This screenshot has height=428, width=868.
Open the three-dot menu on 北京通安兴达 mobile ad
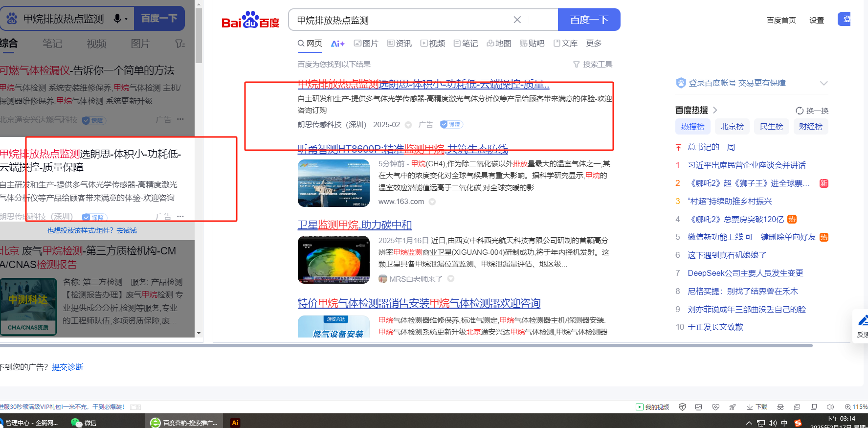pos(180,119)
